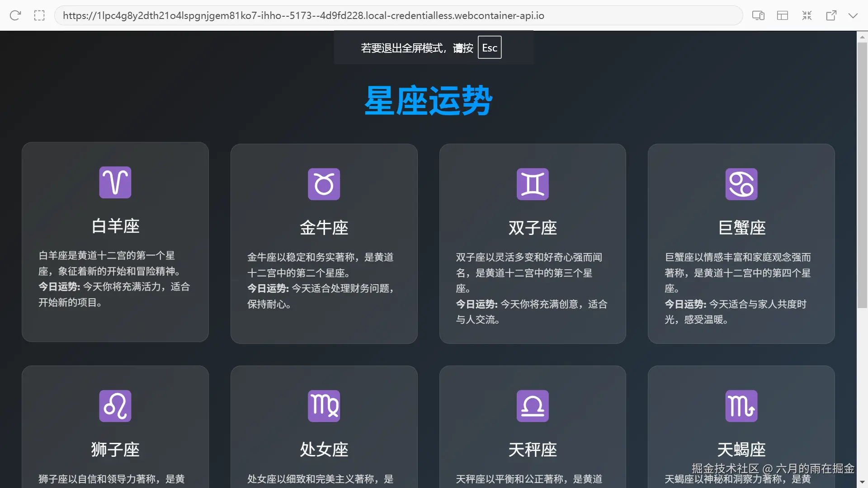Screen dimensions: 868x488
Task: Click the Taurus zodiac symbol icon
Action: point(324,184)
